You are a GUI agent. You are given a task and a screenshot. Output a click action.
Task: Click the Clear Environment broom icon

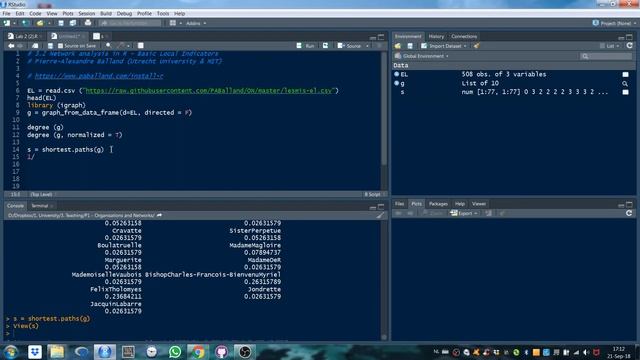(476, 46)
